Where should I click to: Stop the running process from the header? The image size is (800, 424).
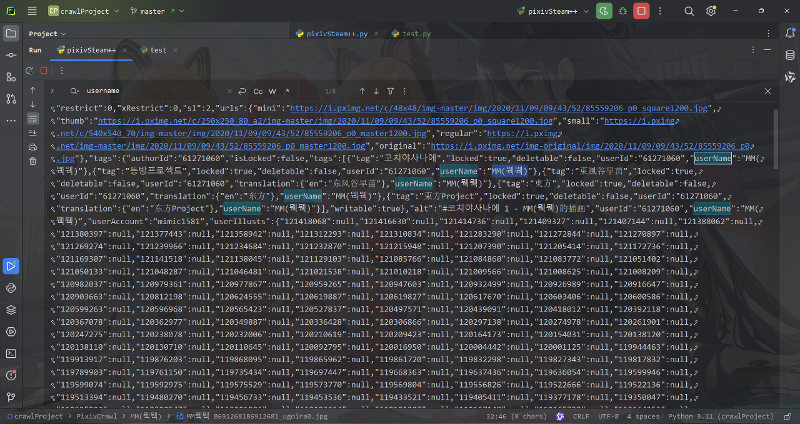click(642, 11)
